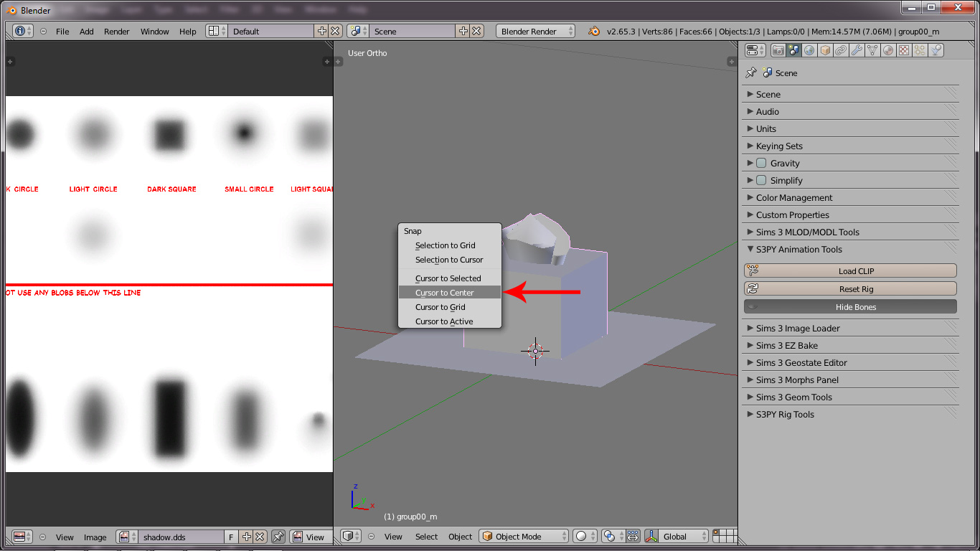Pin the image in the image editor
The image size is (980, 551).
tap(278, 537)
